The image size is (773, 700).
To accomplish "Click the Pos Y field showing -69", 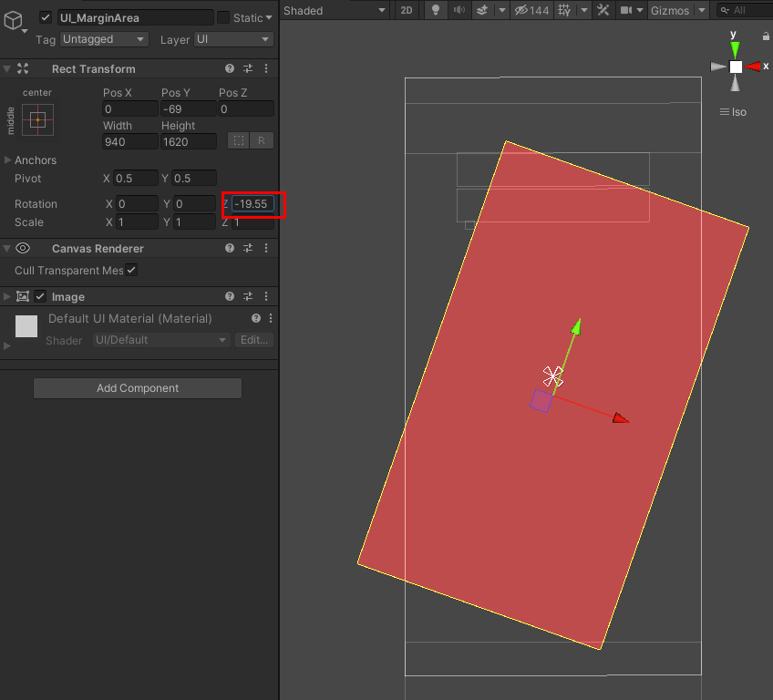I will [x=189, y=109].
